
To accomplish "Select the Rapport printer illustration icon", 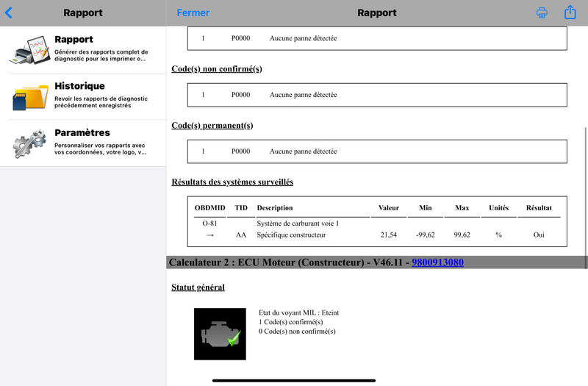I will pos(30,50).
